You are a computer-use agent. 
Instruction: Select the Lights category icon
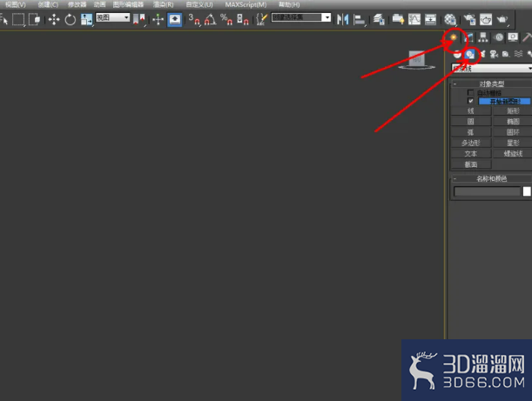(482, 54)
